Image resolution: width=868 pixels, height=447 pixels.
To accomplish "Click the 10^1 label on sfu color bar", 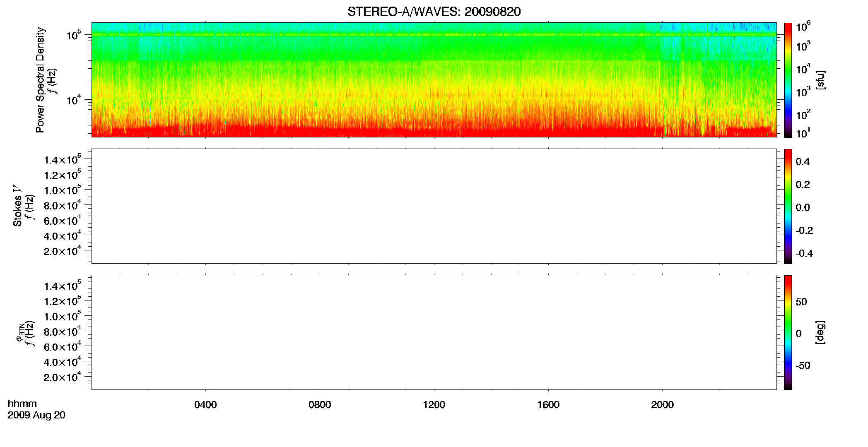I will pos(803,133).
